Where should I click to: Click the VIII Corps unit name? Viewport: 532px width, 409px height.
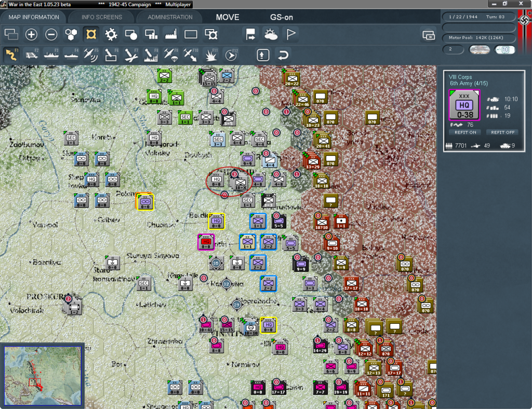click(x=460, y=77)
